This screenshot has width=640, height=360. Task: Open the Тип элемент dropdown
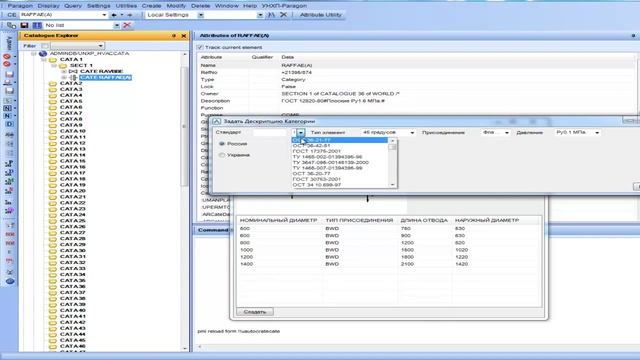click(412, 133)
